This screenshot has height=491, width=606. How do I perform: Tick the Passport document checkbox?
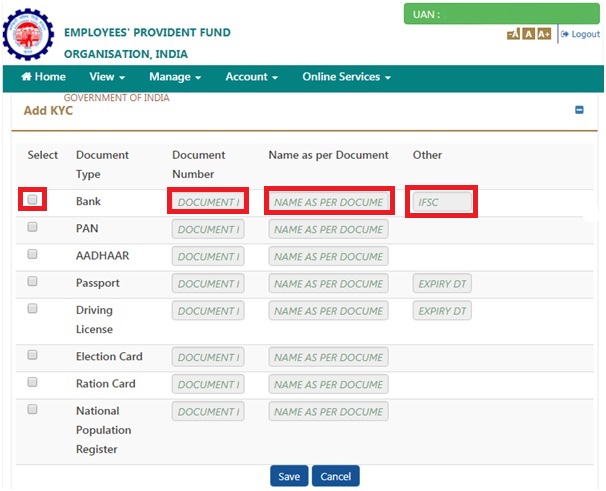[32, 281]
